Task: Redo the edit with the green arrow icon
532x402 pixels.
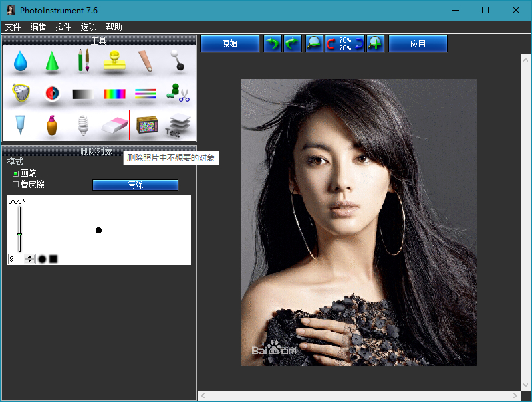Action: pyautogui.click(x=291, y=43)
